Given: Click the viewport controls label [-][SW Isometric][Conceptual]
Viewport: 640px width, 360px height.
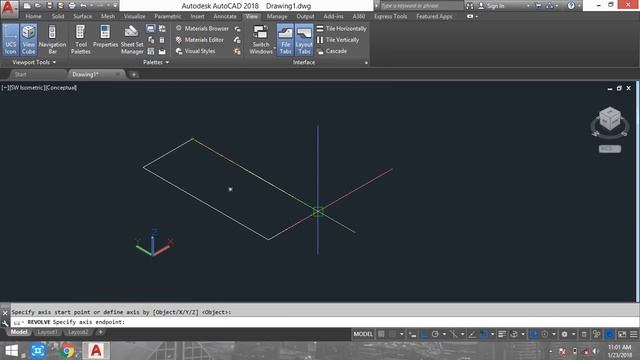Looking at the screenshot, I should click(x=39, y=88).
